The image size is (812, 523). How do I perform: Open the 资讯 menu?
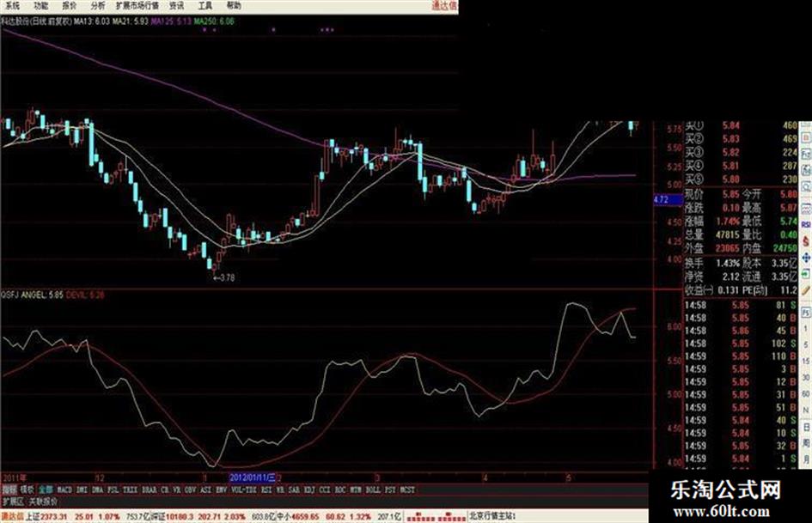click(x=177, y=6)
